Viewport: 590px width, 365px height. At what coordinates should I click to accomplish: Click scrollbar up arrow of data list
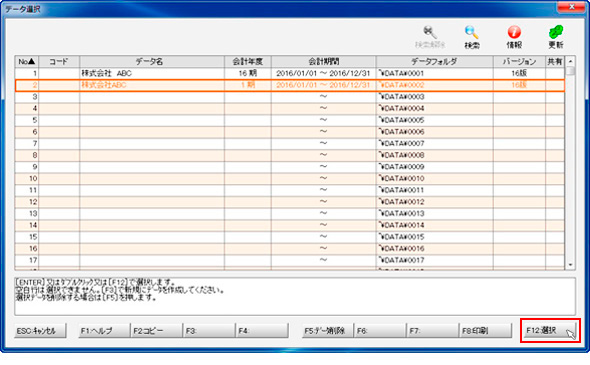(570, 61)
